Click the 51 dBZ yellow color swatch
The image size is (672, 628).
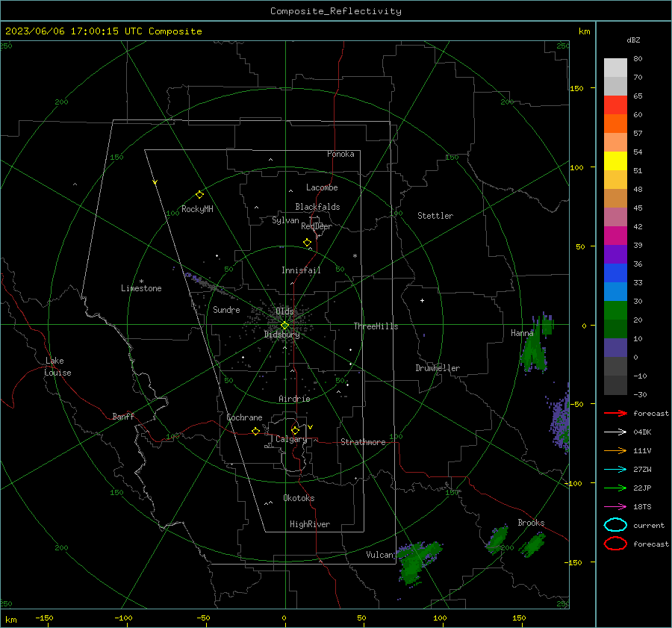[x=615, y=161]
